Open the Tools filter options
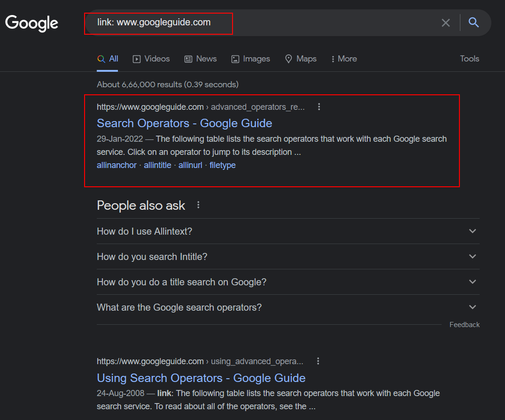 click(x=469, y=59)
